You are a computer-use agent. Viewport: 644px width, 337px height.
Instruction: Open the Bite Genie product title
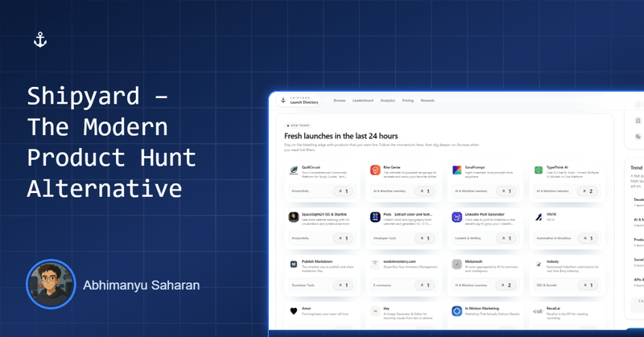click(x=392, y=167)
